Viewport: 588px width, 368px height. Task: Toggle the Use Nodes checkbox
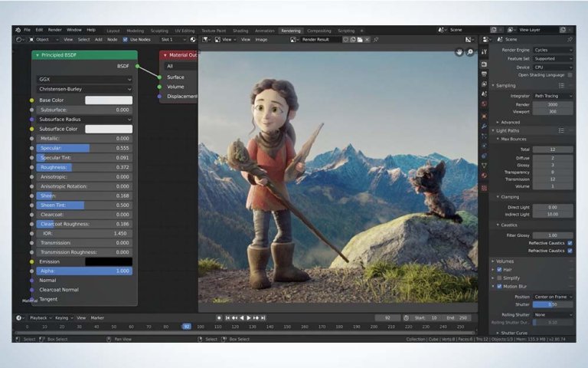tap(126, 39)
